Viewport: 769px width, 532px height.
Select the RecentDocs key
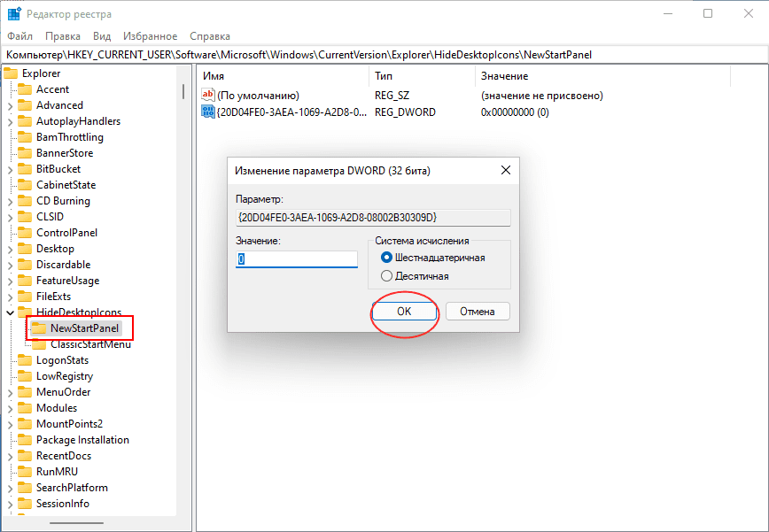click(64, 456)
